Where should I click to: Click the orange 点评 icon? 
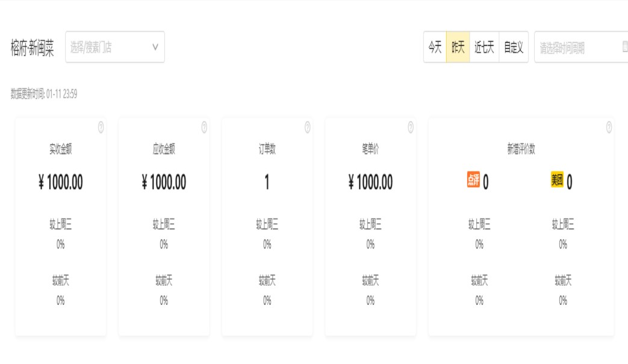pos(473,180)
